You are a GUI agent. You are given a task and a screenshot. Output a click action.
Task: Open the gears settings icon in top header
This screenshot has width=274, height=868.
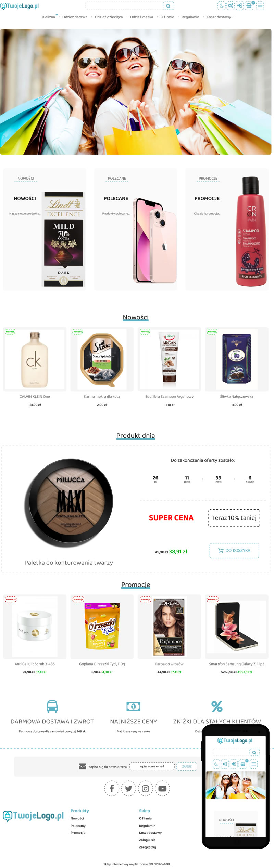[231, 5]
